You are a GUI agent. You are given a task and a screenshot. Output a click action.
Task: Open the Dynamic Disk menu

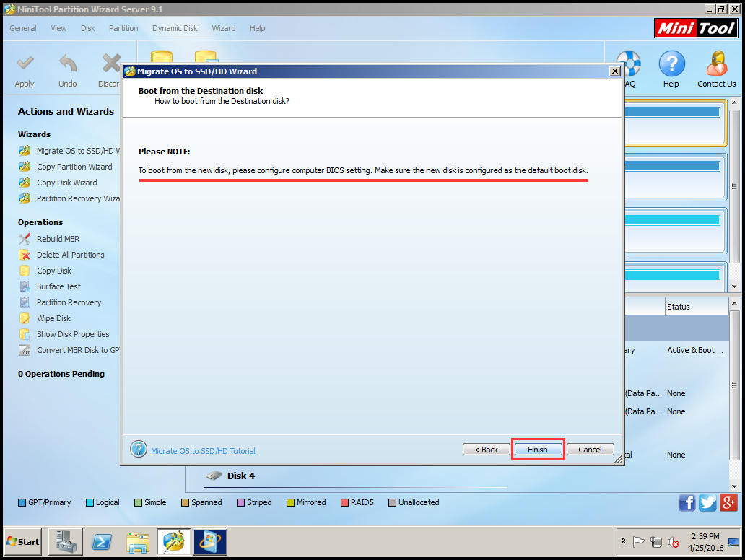[175, 28]
